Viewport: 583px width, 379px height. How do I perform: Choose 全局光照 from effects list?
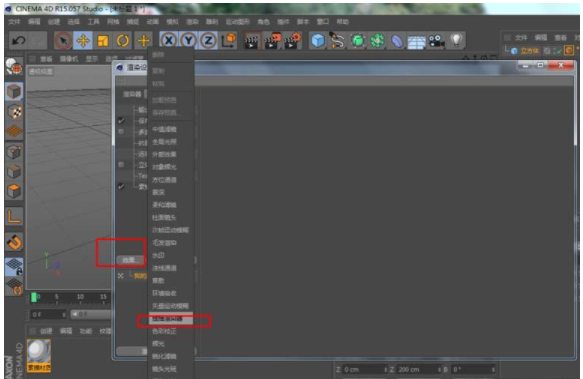tap(164, 142)
